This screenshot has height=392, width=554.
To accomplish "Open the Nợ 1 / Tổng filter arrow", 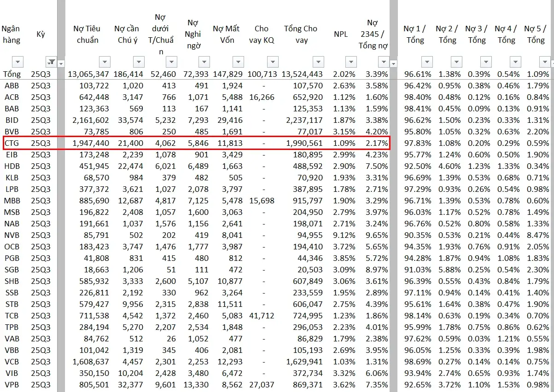I will (x=426, y=62).
